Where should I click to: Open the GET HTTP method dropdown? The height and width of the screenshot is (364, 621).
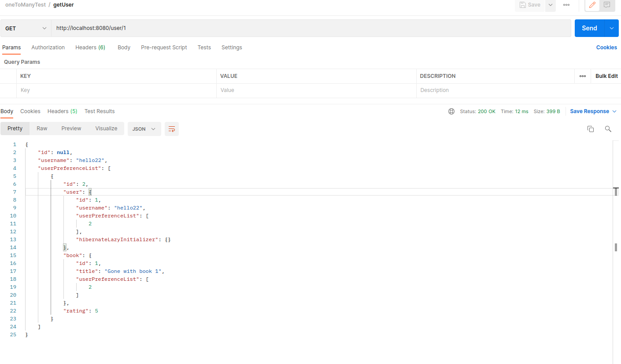(26, 28)
